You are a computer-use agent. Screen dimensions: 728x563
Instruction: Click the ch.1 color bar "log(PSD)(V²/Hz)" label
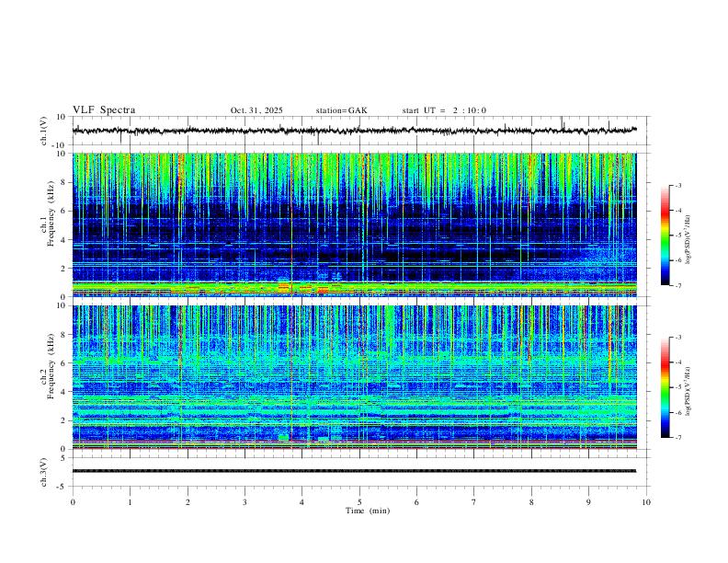click(x=688, y=240)
